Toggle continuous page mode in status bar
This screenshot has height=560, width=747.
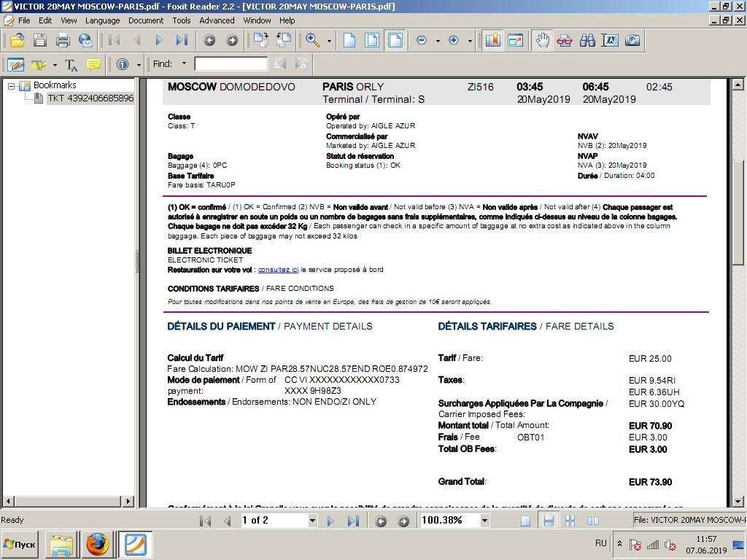(548, 521)
